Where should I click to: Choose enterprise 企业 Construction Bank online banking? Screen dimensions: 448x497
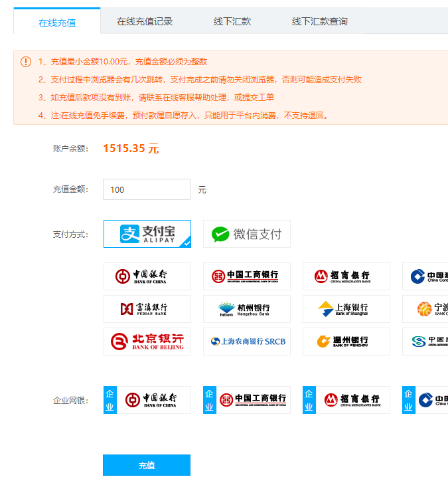(x=425, y=400)
